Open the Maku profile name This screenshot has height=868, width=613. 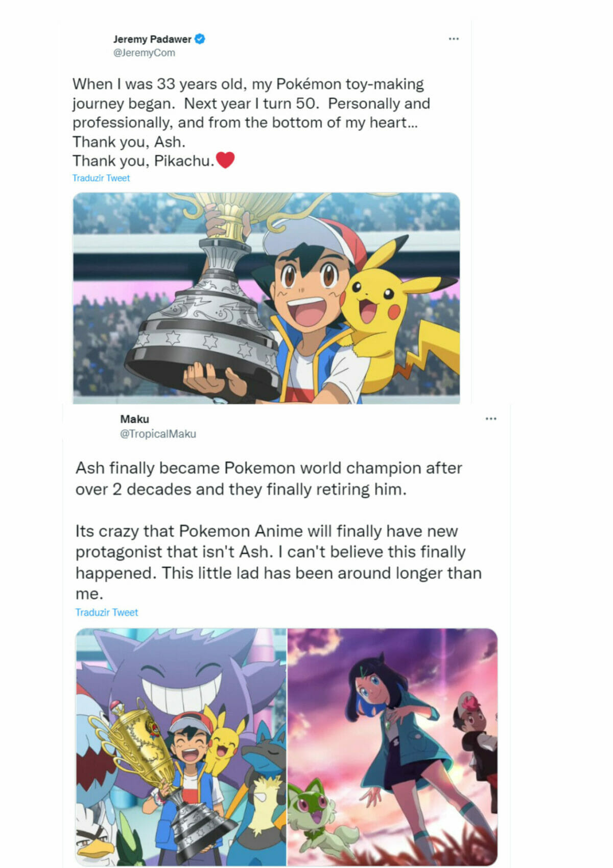pos(135,419)
